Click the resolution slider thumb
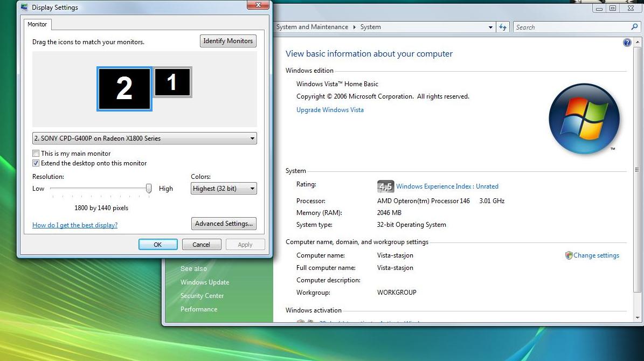Image resolution: width=644 pixels, height=361 pixels. point(149,189)
